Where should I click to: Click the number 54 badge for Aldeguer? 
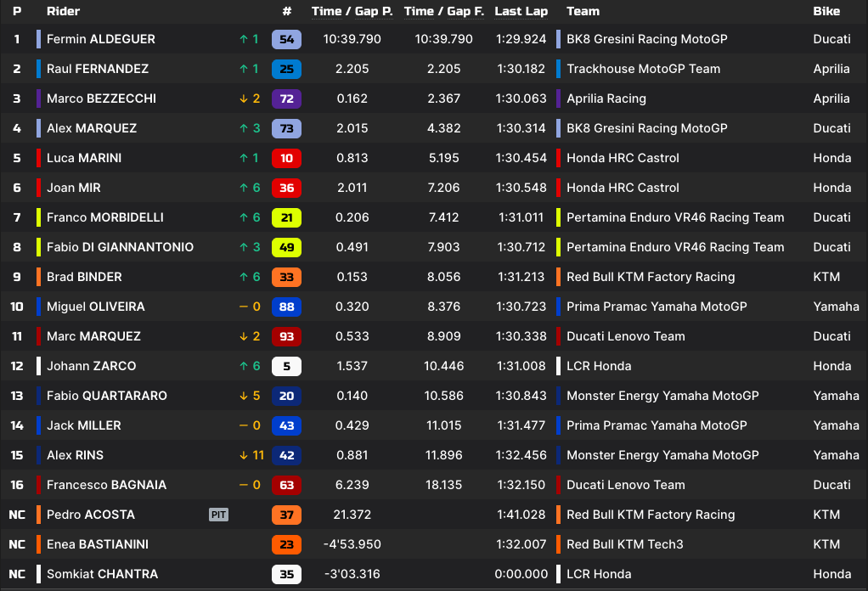point(286,39)
